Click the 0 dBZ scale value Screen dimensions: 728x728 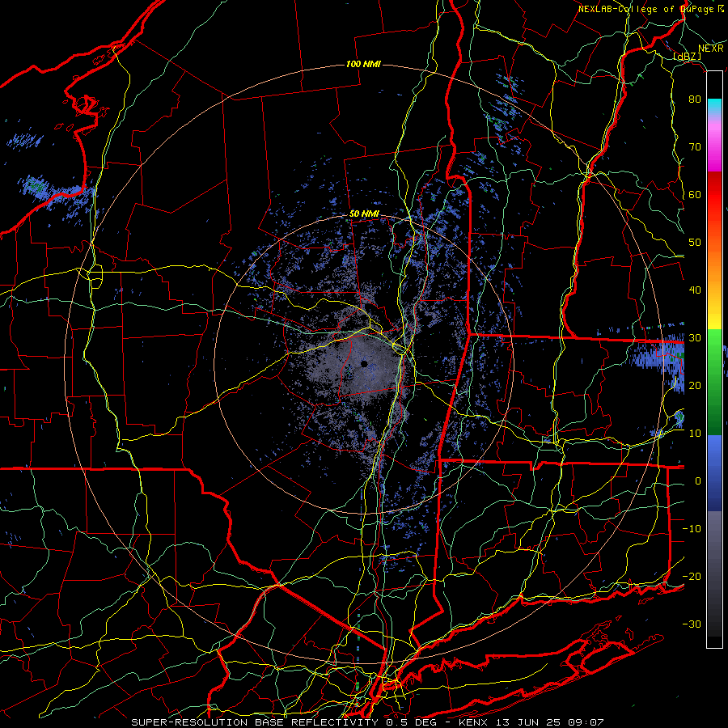[x=698, y=481]
